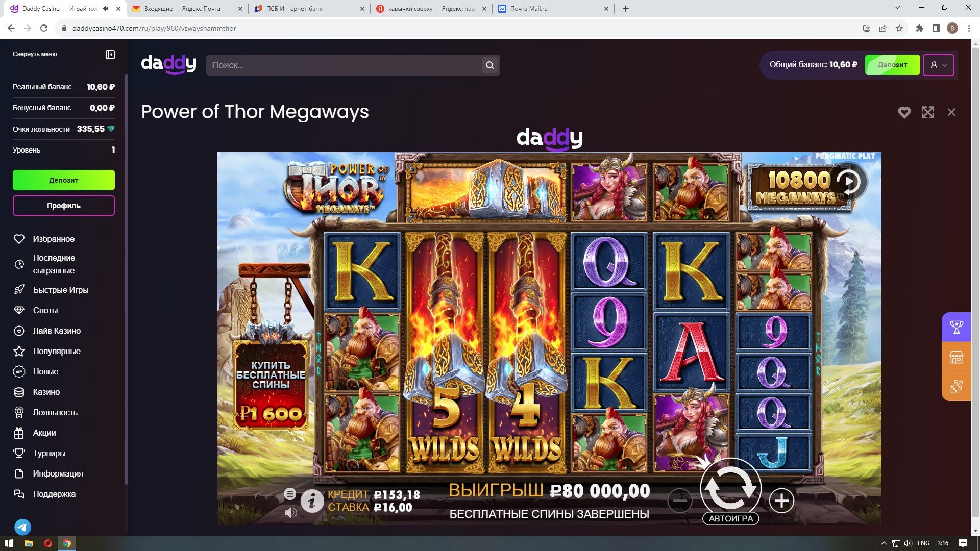Click the search magnifier icon
Viewport: 980px width, 551px height.
click(489, 65)
